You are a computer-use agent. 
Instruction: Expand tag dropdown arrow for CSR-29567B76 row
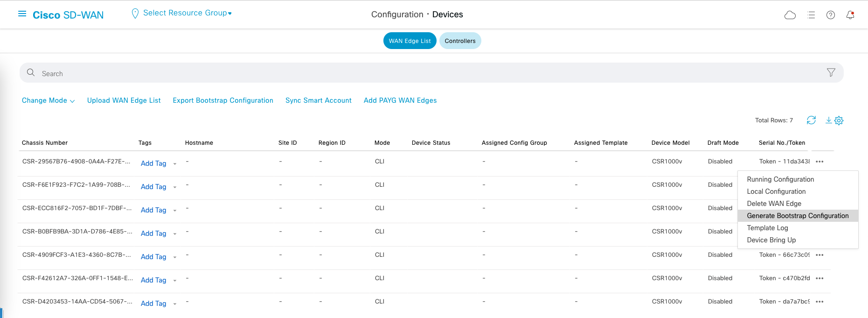[x=175, y=164]
